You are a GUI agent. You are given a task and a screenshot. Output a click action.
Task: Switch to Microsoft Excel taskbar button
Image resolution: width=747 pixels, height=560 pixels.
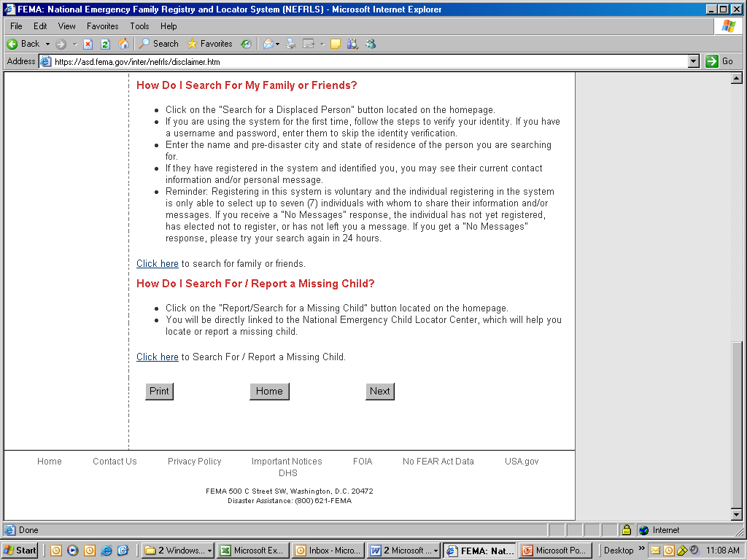[252, 551]
